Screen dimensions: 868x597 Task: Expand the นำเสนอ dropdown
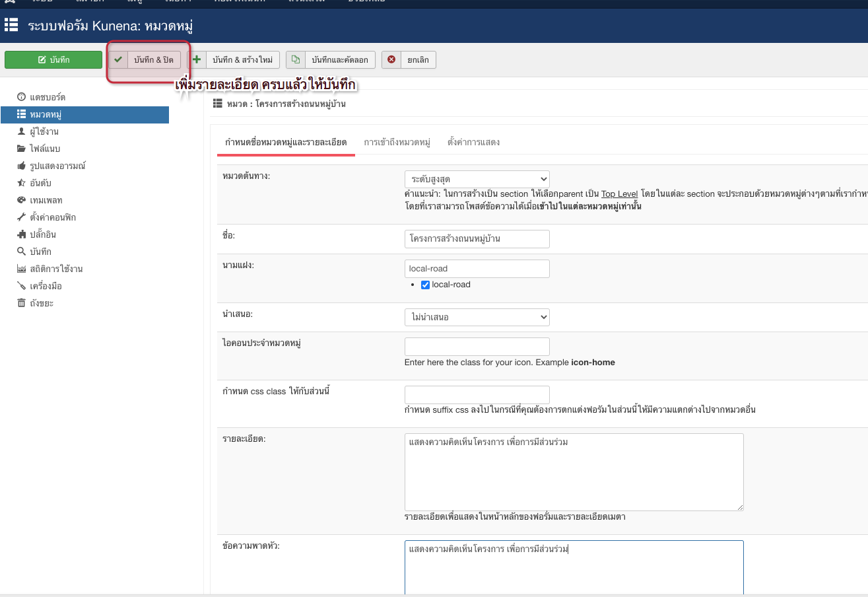[477, 317]
